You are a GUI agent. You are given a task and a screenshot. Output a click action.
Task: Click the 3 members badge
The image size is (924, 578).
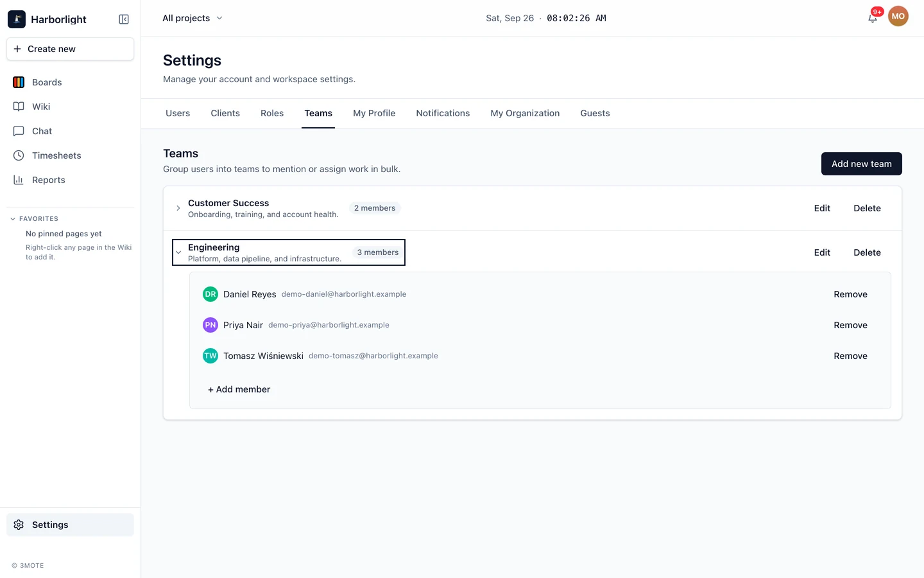coord(378,252)
